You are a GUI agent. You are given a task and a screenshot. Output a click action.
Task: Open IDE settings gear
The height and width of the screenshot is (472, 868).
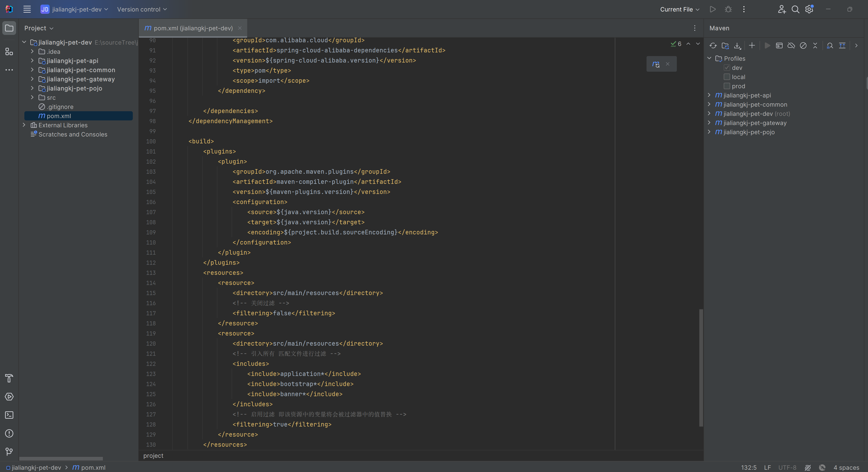click(x=809, y=9)
